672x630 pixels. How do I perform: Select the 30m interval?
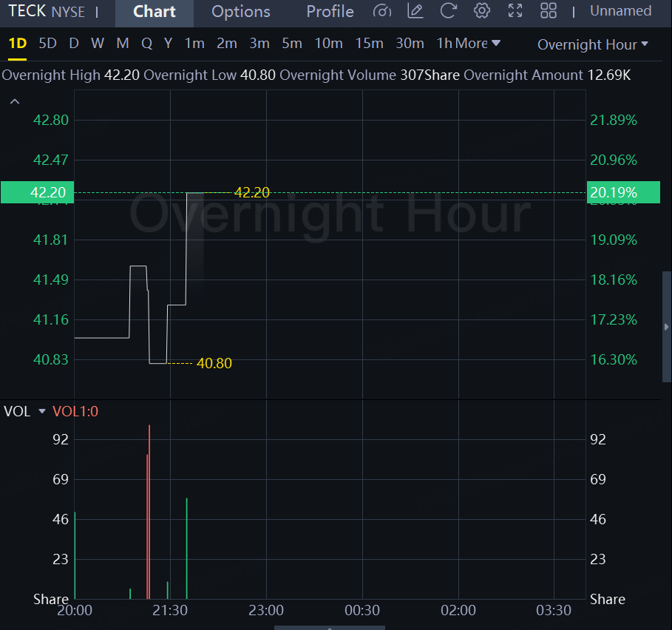pyautogui.click(x=410, y=44)
